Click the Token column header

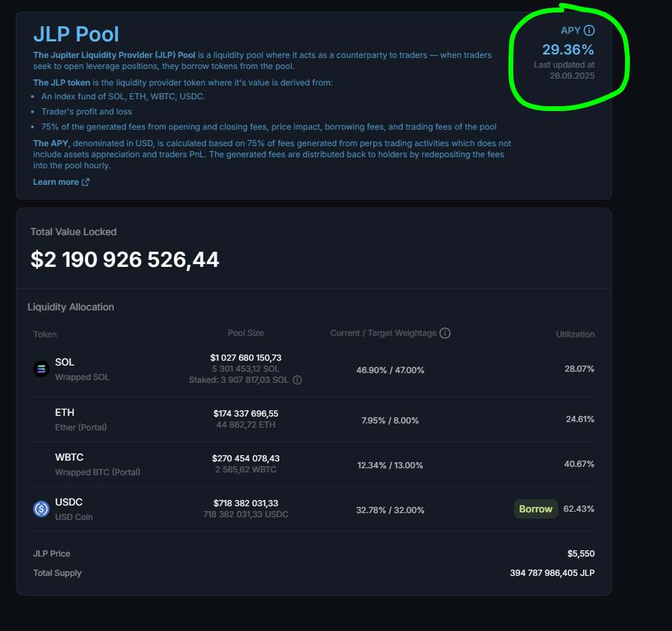point(45,334)
